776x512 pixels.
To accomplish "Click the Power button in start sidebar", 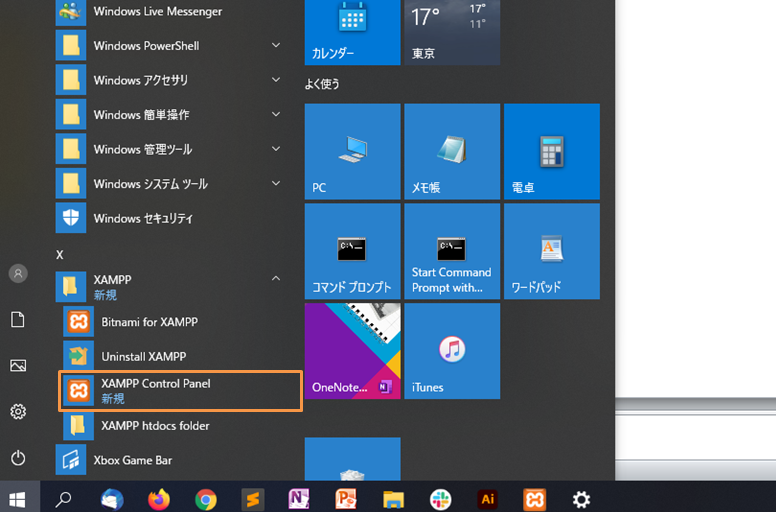I will [x=18, y=458].
